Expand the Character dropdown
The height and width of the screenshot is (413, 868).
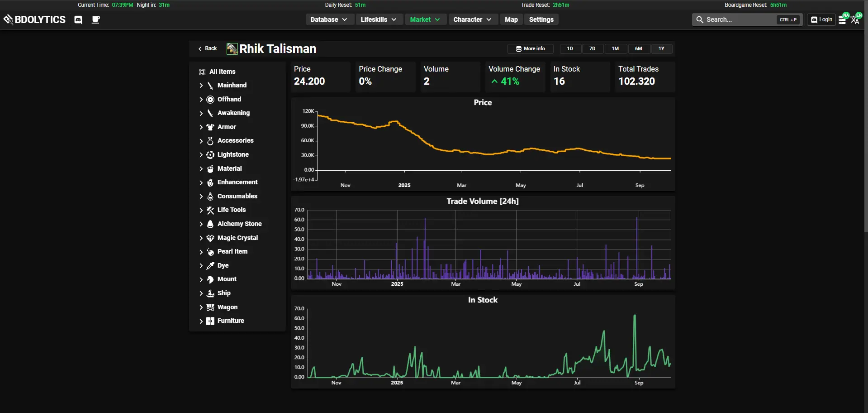[x=473, y=19]
